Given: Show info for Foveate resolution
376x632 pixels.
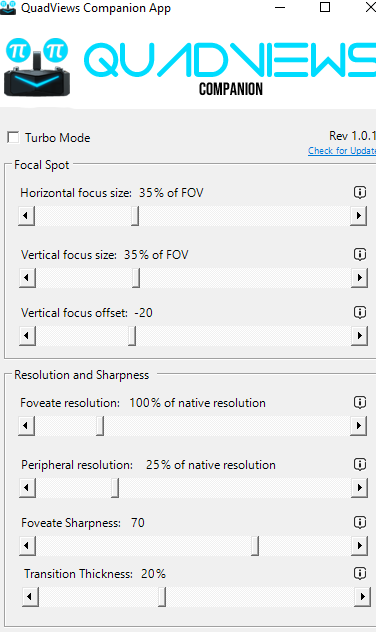Looking at the screenshot, I should point(360,402).
